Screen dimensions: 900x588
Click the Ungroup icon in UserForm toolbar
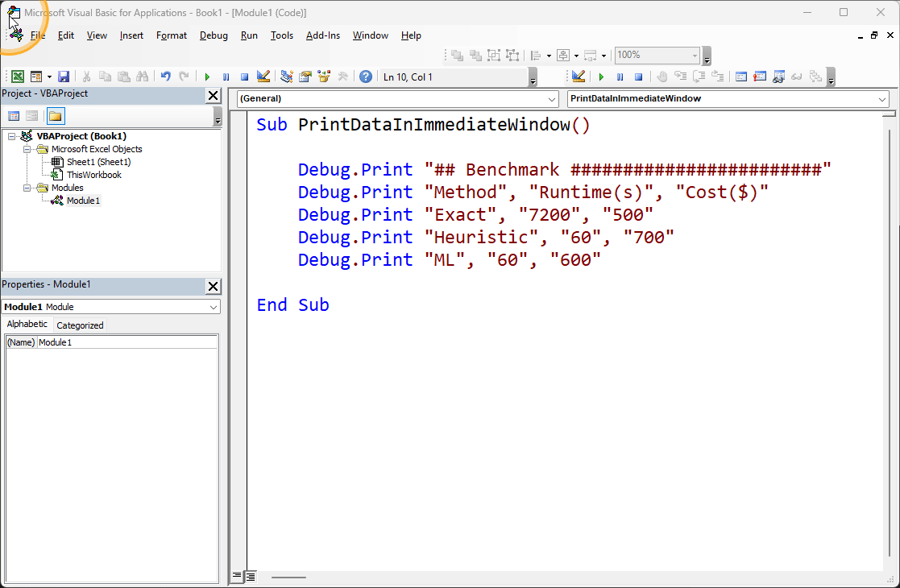[x=512, y=55]
